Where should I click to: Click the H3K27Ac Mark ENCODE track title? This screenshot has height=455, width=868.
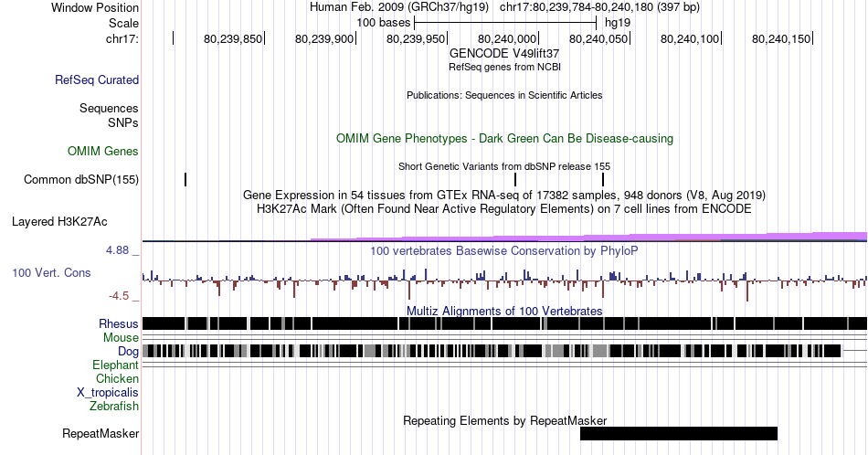504,208
